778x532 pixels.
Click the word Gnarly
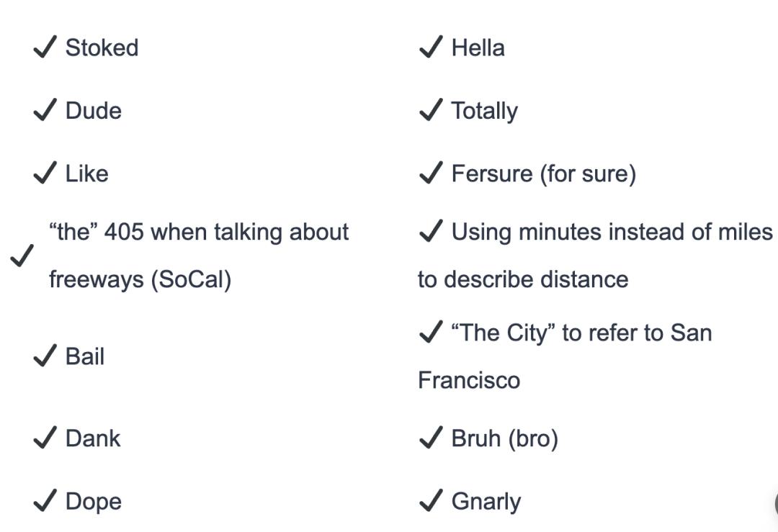[486, 502]
